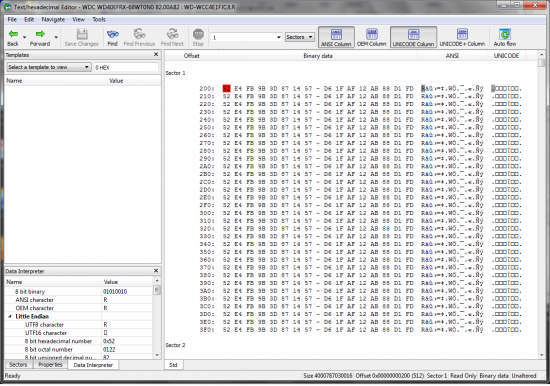550x386 pixels.
Task: Click the value '01010010'
Action: click(x=115, y=292)
